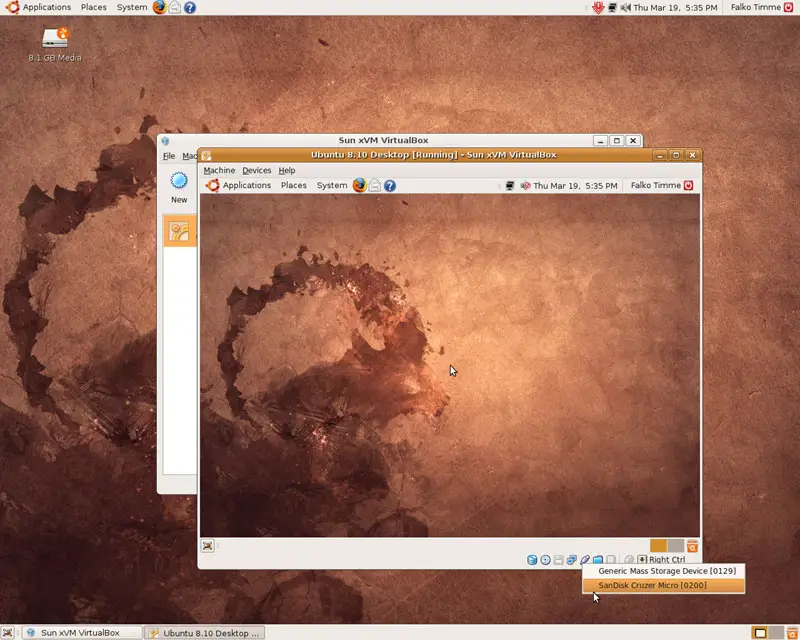Viewport: 800px width, 640px height.
Task: Open guest Applications menu
Action: [x=238, y=185]
